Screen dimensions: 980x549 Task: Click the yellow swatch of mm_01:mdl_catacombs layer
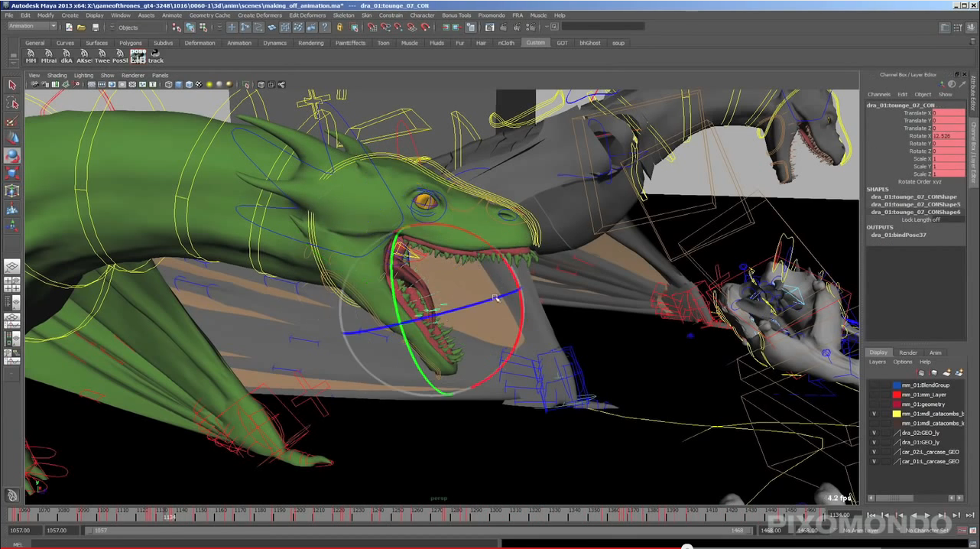(897, 414)
